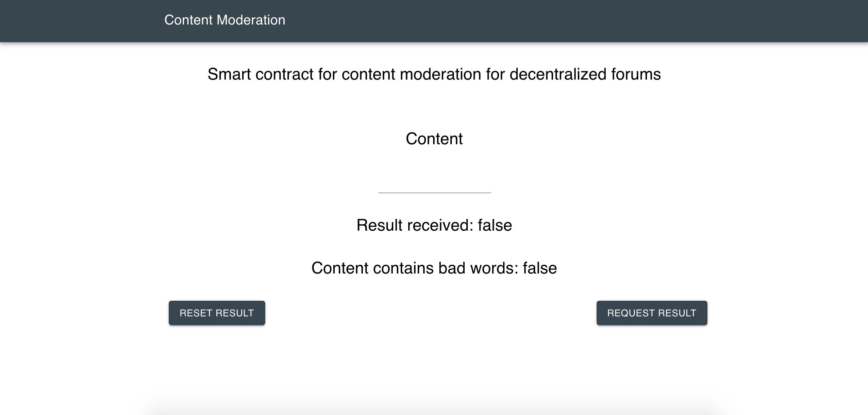Click the 'Content contains bad words: false' text
868x415 pixels.
point(434,268)
